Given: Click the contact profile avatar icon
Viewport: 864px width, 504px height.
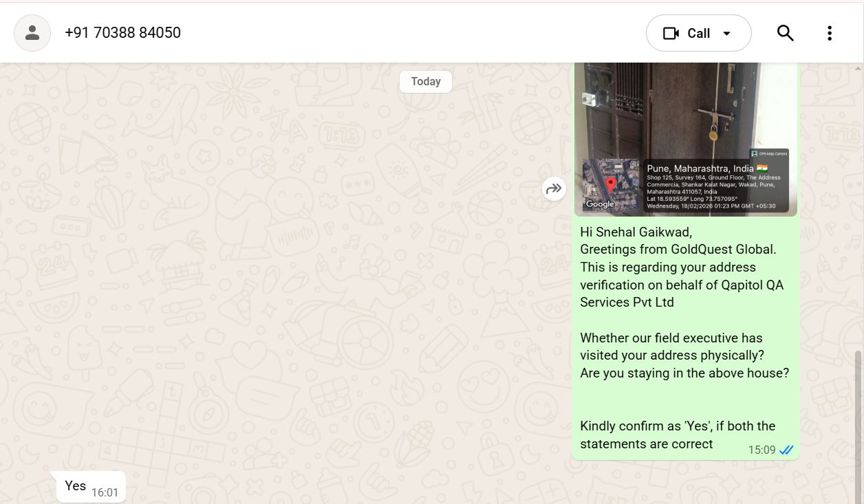Looking at the screenshot, I should [32, 33].
